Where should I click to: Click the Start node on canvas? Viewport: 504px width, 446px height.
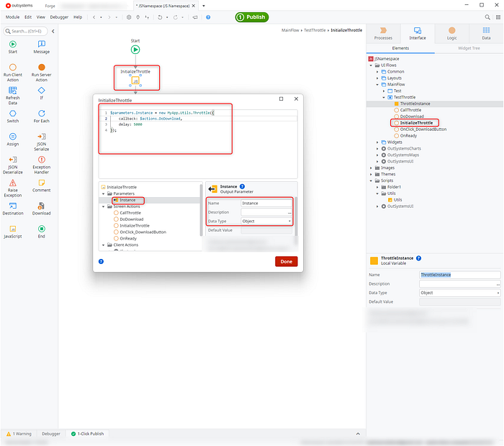(x=135, y=50)
